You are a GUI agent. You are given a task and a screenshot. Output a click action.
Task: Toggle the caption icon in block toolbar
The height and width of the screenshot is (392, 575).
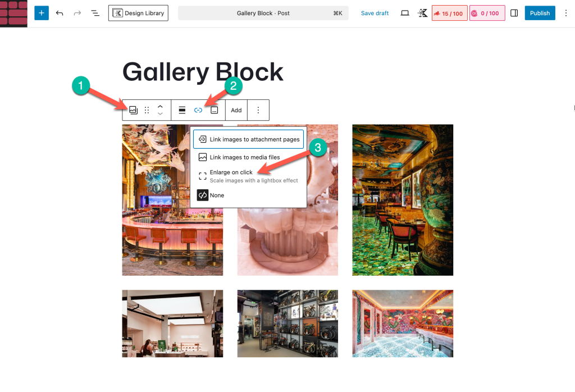[x=214, y=110]
